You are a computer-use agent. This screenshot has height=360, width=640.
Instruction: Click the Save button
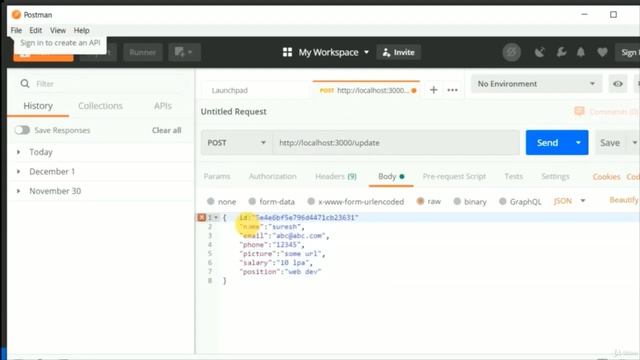pos(610,143)
